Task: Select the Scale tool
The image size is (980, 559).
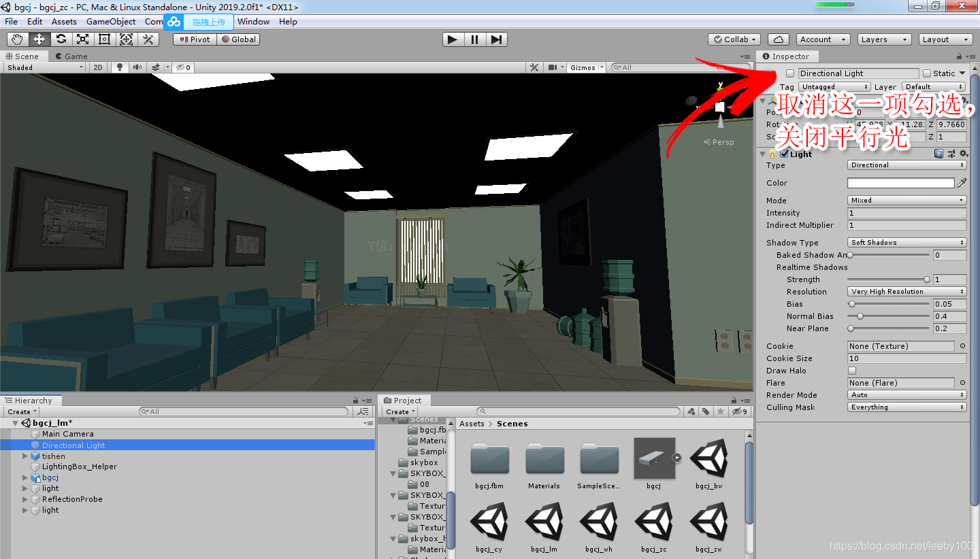Action: [x=82, y=39]
